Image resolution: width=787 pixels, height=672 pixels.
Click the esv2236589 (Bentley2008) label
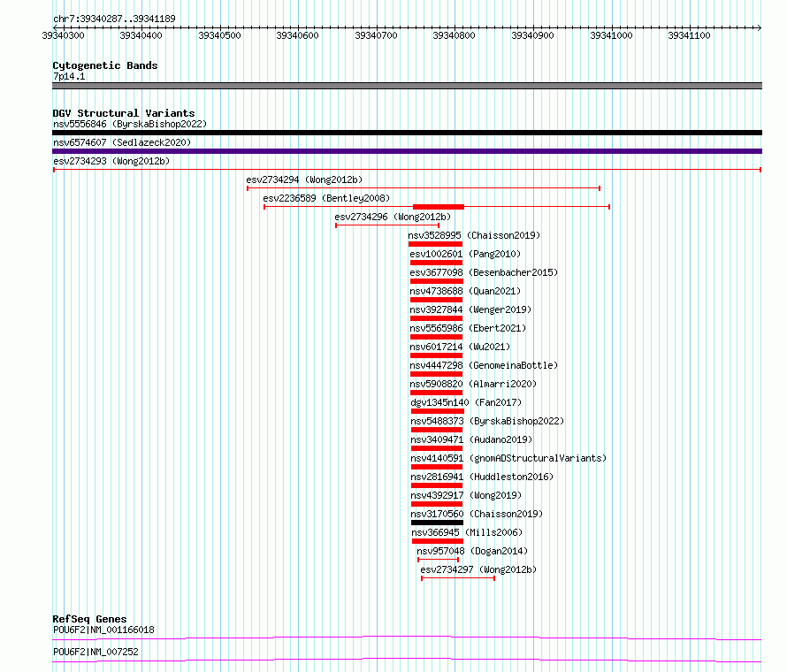point(326,198)
